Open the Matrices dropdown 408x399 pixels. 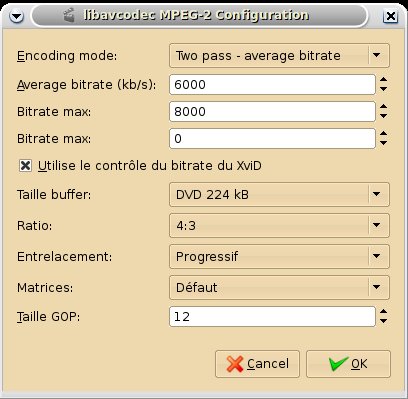tap(279, 287)
